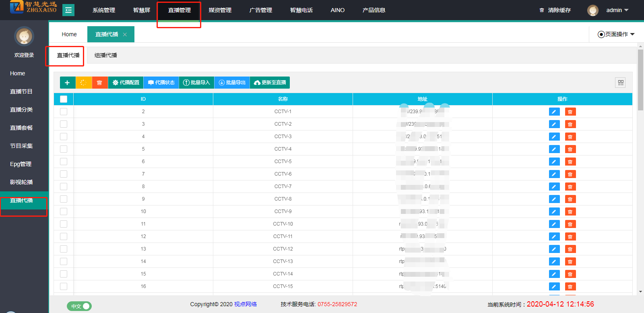
Task: Click the green add (+) button
Action: [67, 83]
